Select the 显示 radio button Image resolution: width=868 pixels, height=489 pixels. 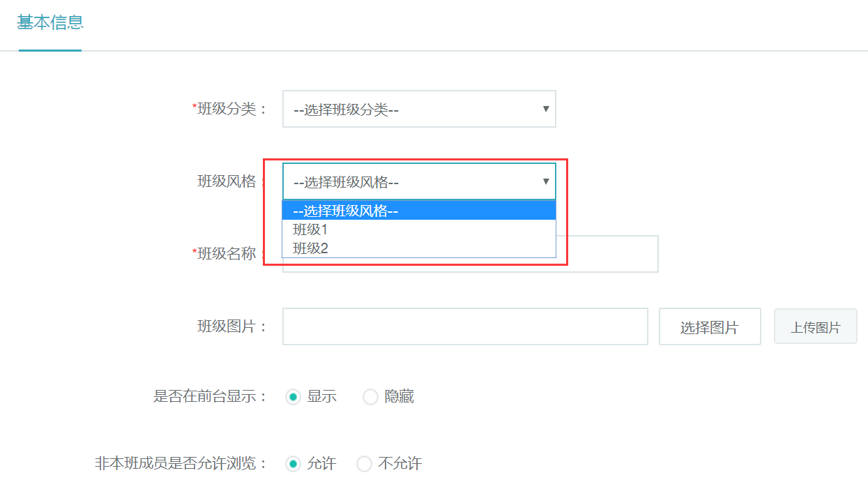point(293,396)
